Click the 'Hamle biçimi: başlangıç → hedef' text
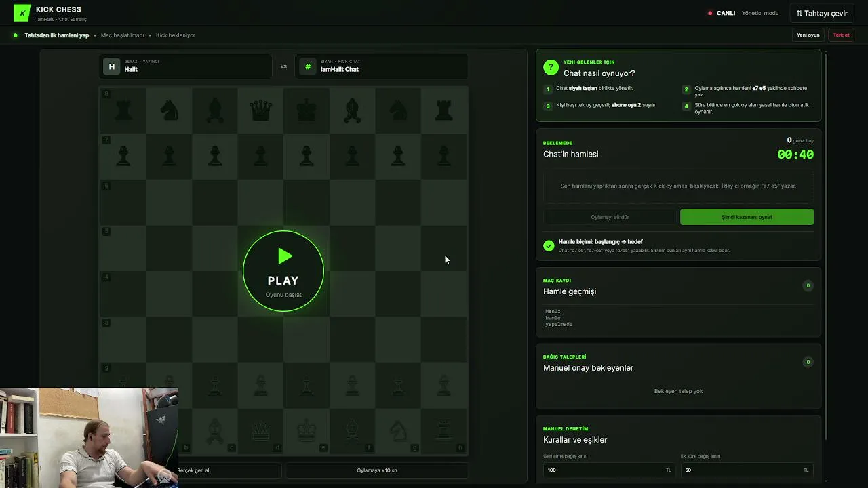 tap(600, 241)
